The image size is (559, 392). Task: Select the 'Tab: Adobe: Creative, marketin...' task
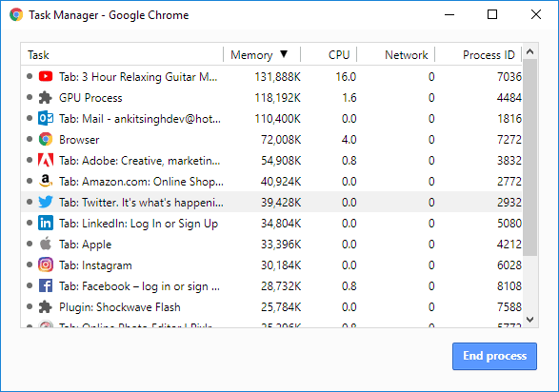tap(139, 161)
